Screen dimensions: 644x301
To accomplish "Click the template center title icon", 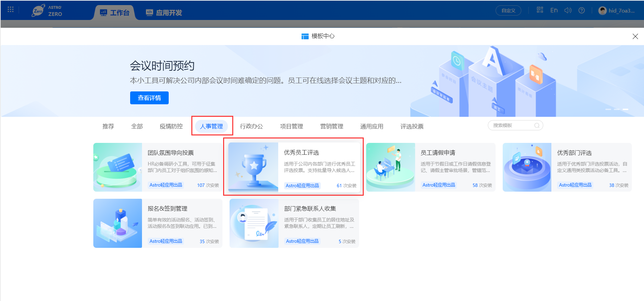I will (305, 36).
